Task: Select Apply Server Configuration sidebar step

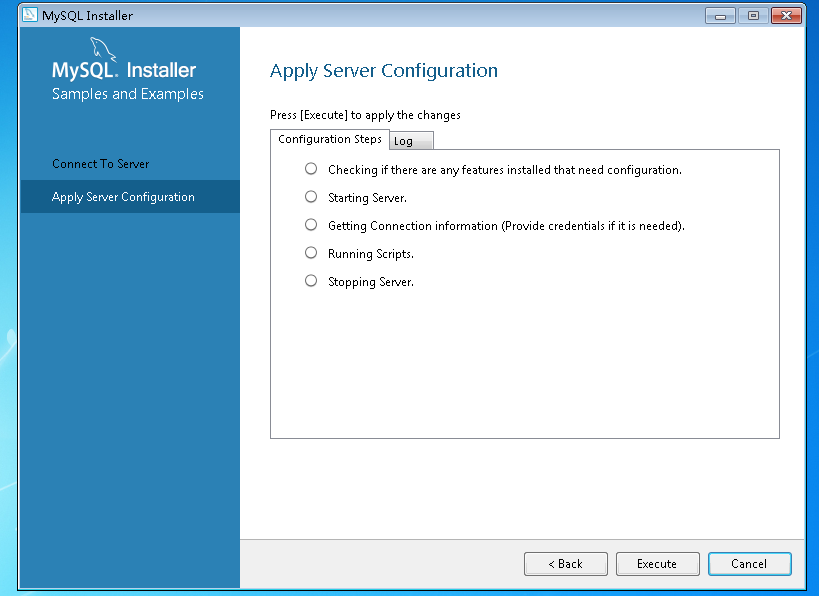Action: coord(130,197)
